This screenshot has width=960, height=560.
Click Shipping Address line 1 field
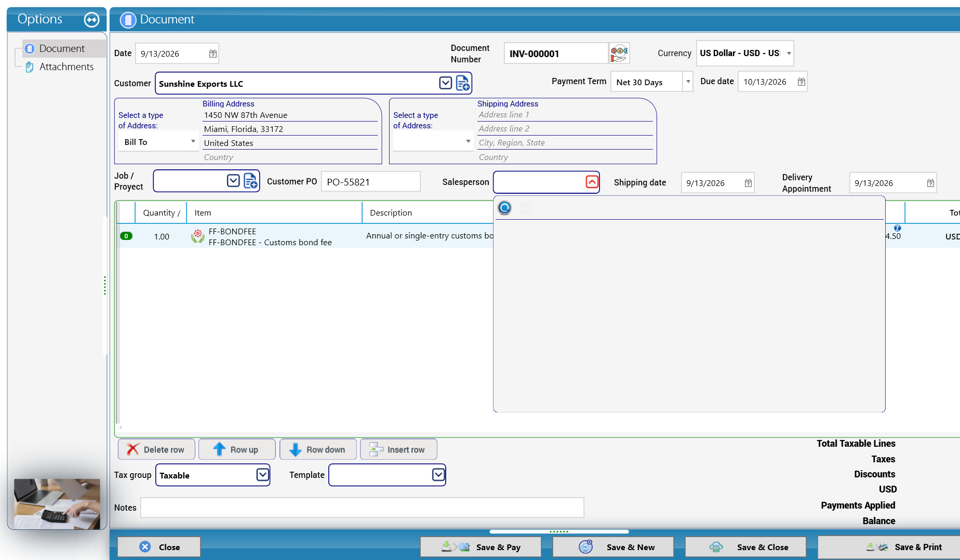tap(565, 115)
